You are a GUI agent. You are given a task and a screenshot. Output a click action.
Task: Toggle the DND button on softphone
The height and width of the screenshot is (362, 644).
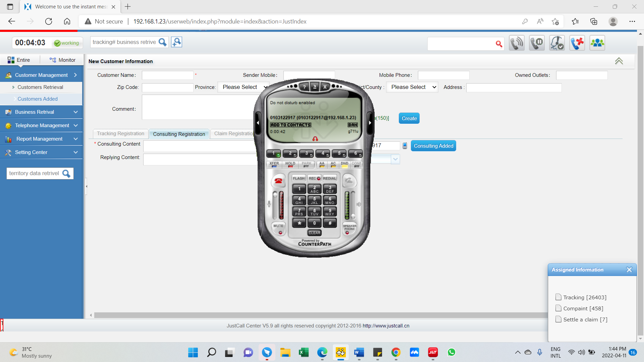344,164
